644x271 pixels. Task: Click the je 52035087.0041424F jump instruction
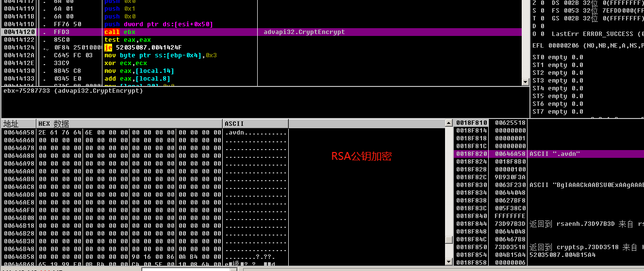(143, 48)
